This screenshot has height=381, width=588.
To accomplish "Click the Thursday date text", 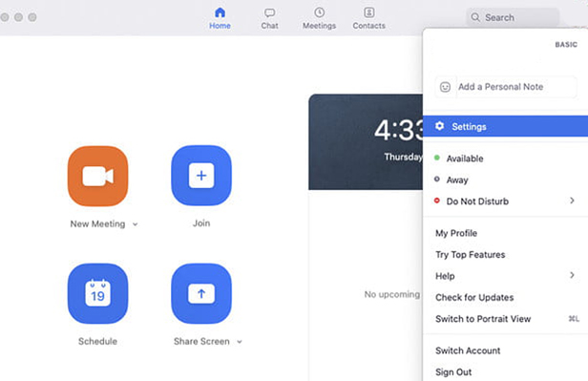I will (x=403, y=157).
